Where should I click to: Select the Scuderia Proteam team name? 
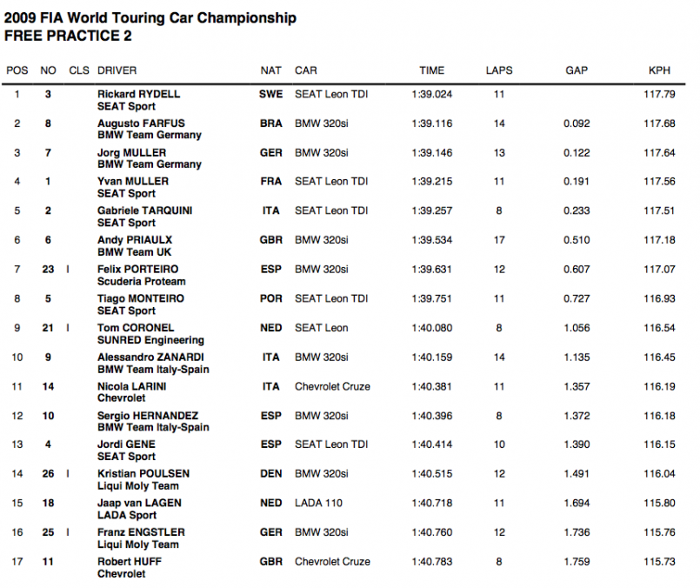point(141,282)
